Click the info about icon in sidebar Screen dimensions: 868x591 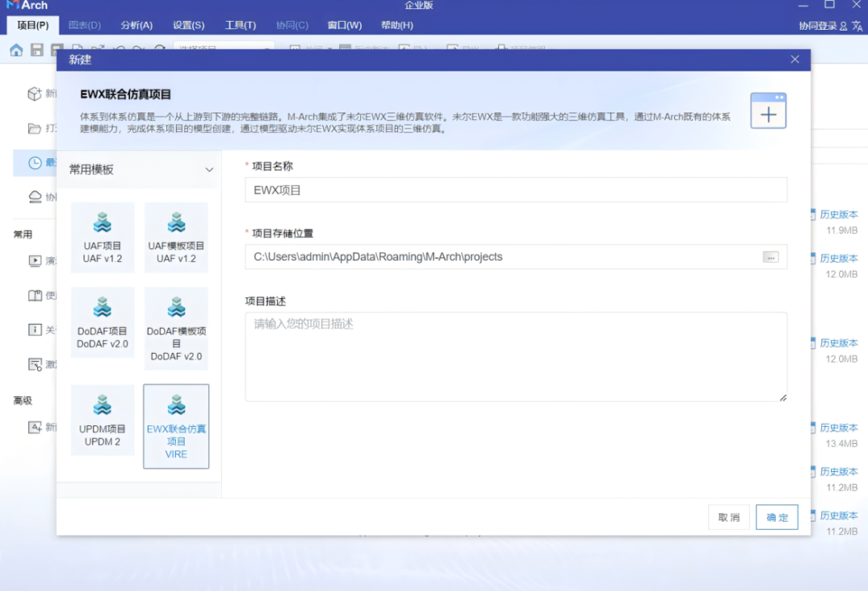35,330
